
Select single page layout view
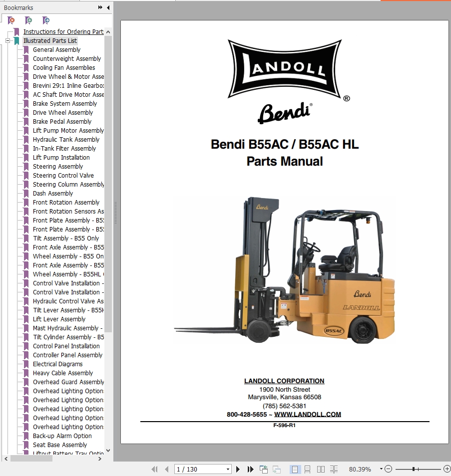tap(295, 470)
